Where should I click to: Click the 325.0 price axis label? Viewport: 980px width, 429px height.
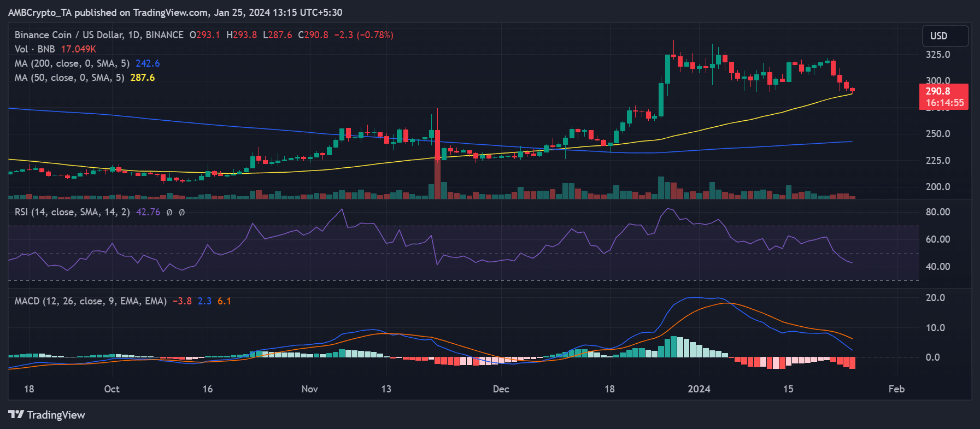click(938, 55)
